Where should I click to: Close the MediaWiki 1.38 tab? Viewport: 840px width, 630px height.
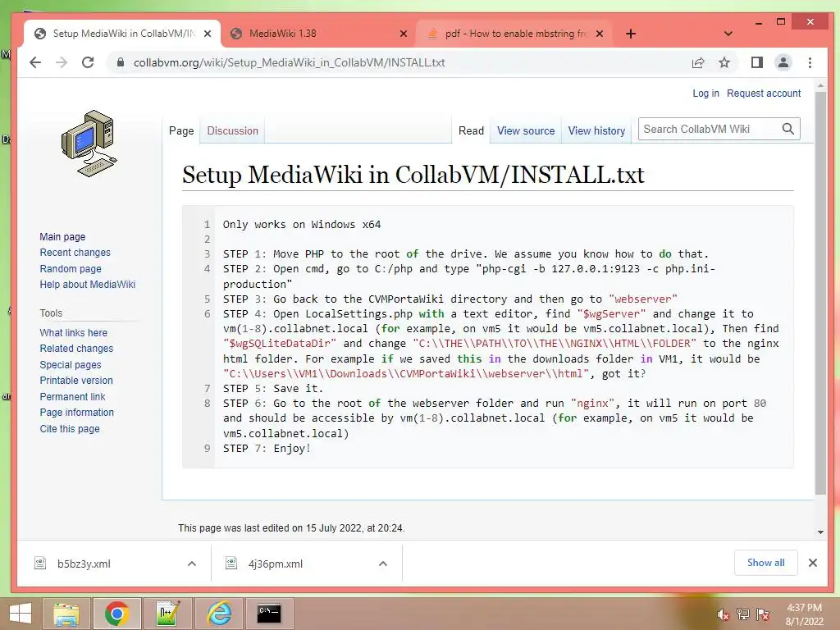click(x=404, y=34)
